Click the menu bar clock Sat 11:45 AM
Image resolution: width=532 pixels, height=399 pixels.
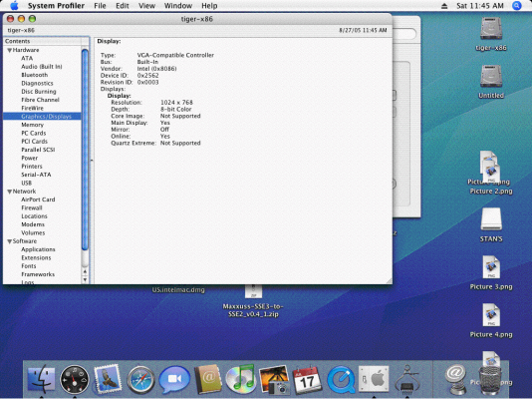pyautogui.click(x=480, y=5)
